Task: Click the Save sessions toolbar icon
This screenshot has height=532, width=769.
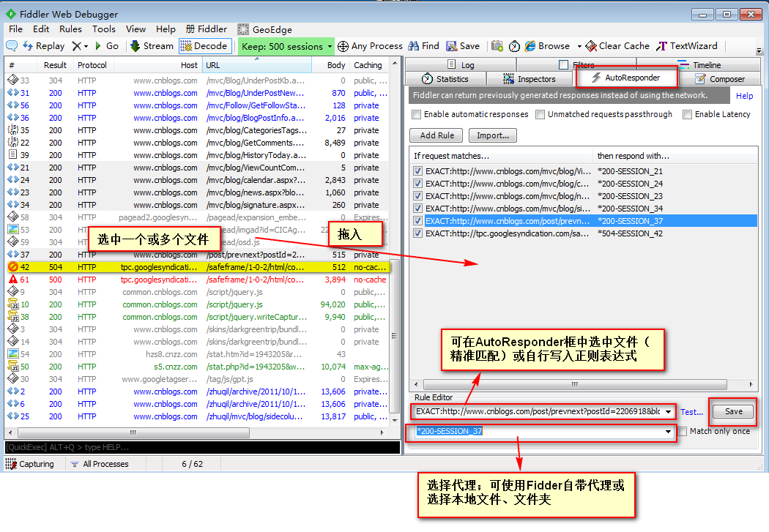Action: pyautogui.click(x=451, y=46)
